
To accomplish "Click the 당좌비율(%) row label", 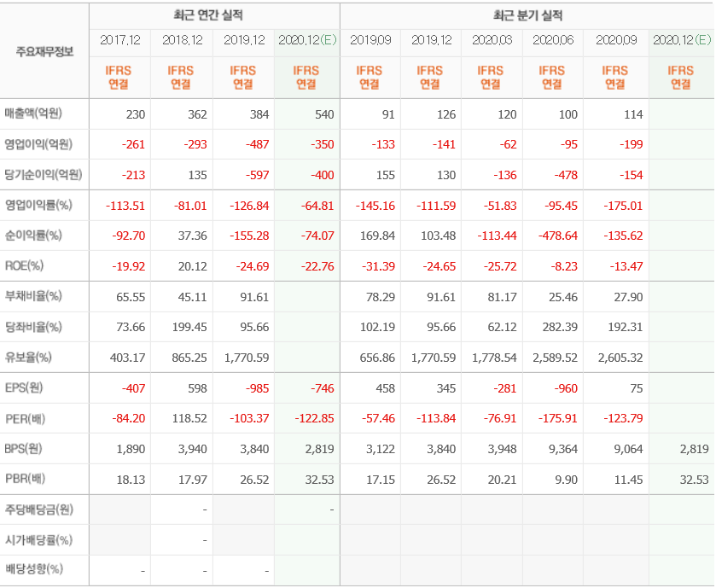I will click(x=33, y=327).
